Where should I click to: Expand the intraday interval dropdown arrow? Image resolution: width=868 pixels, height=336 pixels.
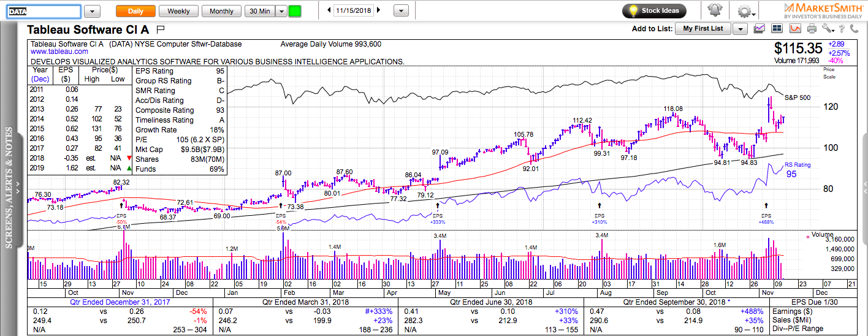(x=281, y=11)
